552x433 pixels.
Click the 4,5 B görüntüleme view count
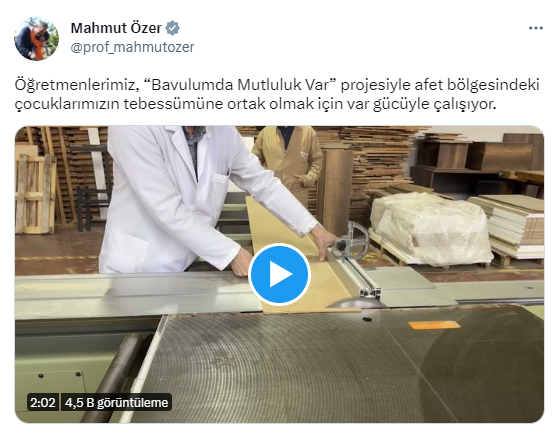point(117,402)
